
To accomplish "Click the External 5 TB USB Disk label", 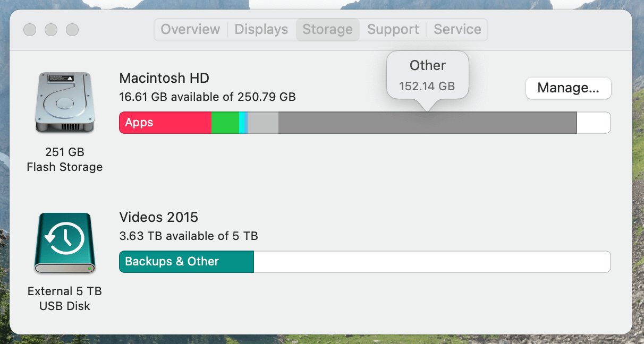I will pyautogui.click(x=64, y=298).
